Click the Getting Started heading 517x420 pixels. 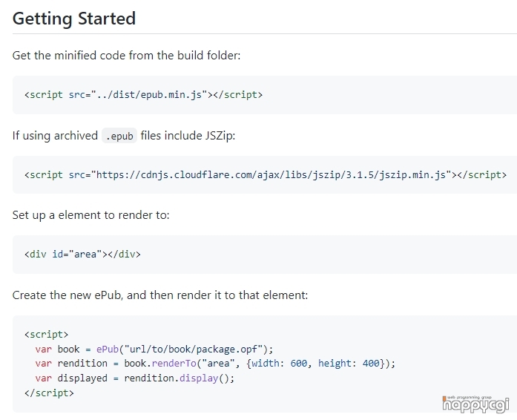click(x=74, y=19)
